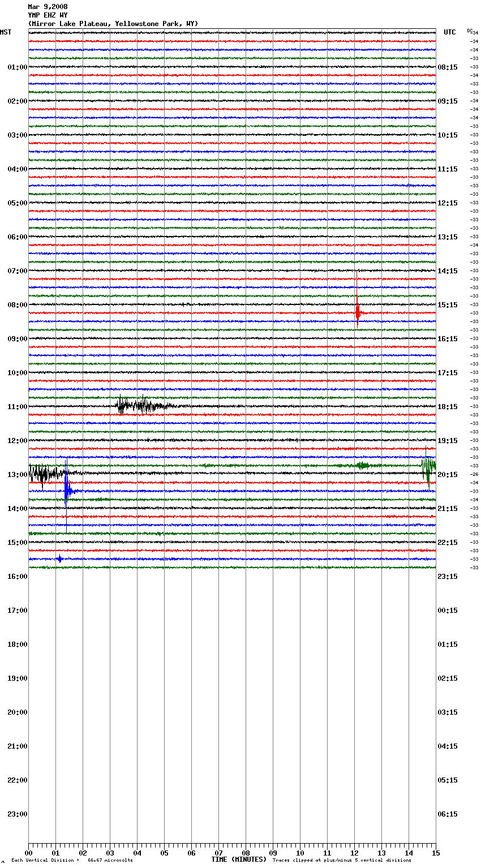Image resolution: width=481 pixels, height=868 pixels.
Task: Click the Mirror Lake Plateau location title
Action: 113,24
